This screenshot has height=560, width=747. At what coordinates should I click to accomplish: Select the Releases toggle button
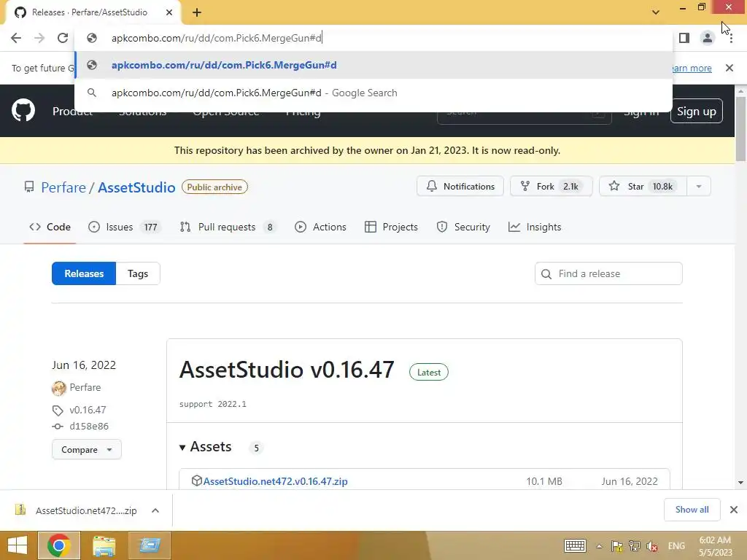84,273
